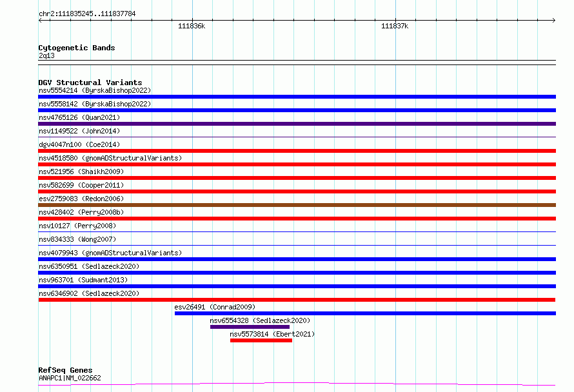Click the blue bar under nsv963701
The image size is (574, 392).
pyautogui.click(x=297, y=286)
